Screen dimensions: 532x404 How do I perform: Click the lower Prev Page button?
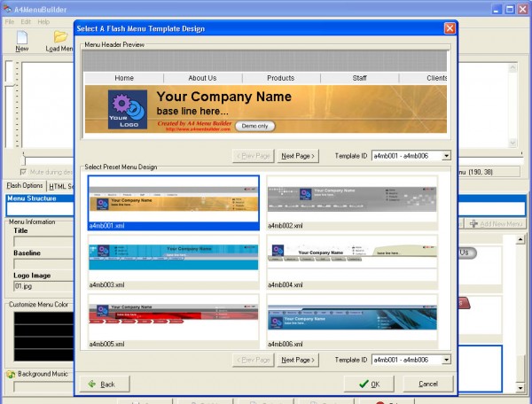(254, 360)
